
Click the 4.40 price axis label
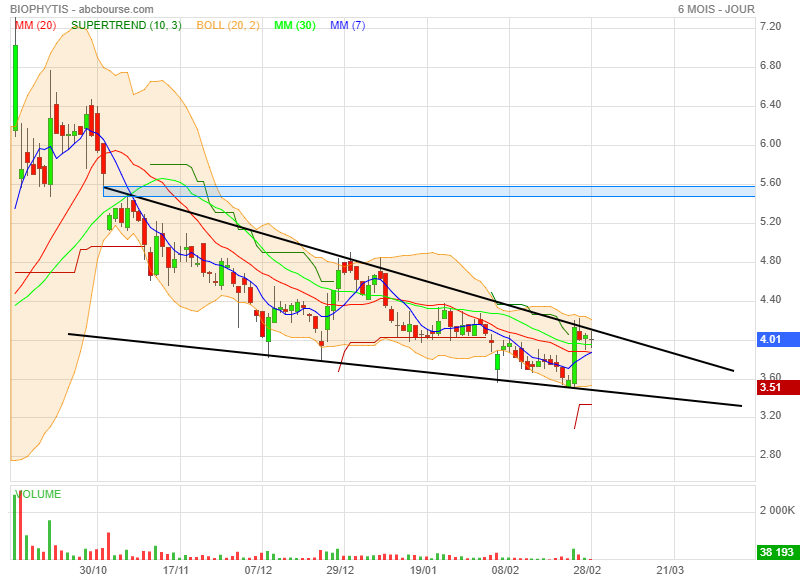click(770, 299)
